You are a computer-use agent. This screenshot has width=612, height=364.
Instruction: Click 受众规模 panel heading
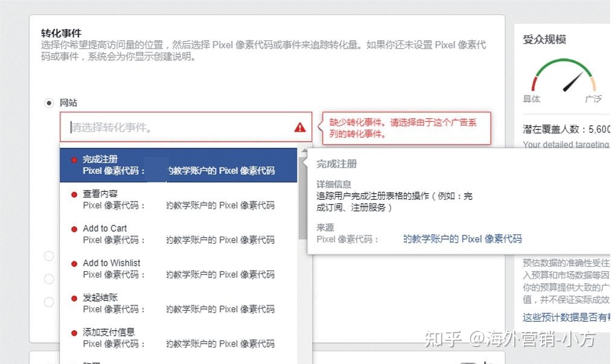(x=544, y=39)
